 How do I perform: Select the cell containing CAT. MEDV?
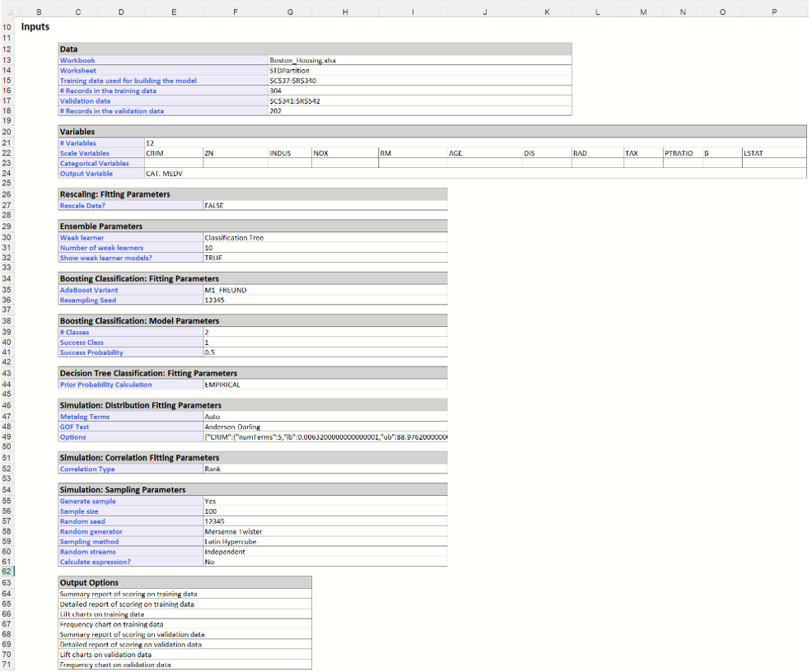point(165,174)
